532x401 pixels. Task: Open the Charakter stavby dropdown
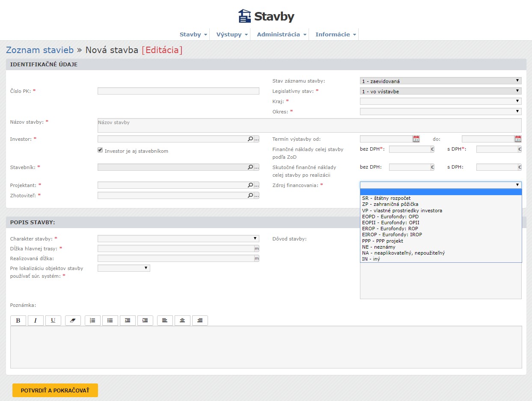pyautogui.click(x=178, y=239)
